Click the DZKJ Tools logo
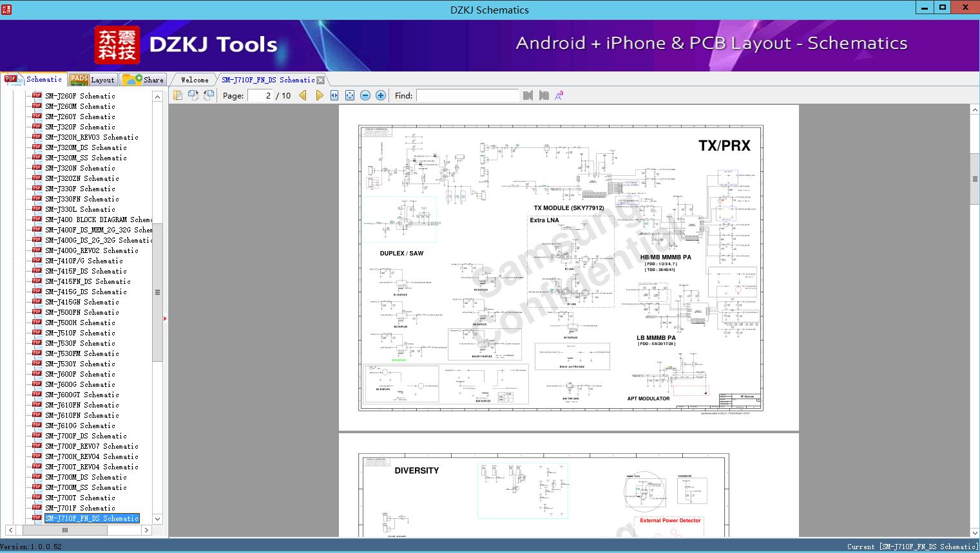980x553 pixels. click(x=186, y=44)
